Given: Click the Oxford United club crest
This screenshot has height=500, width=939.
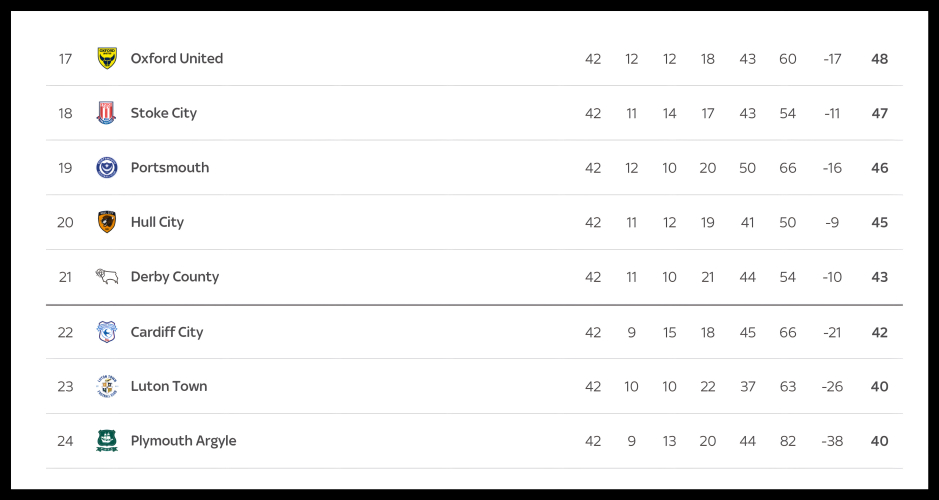Looking at the screenshot, I should [x=107, y=58].
